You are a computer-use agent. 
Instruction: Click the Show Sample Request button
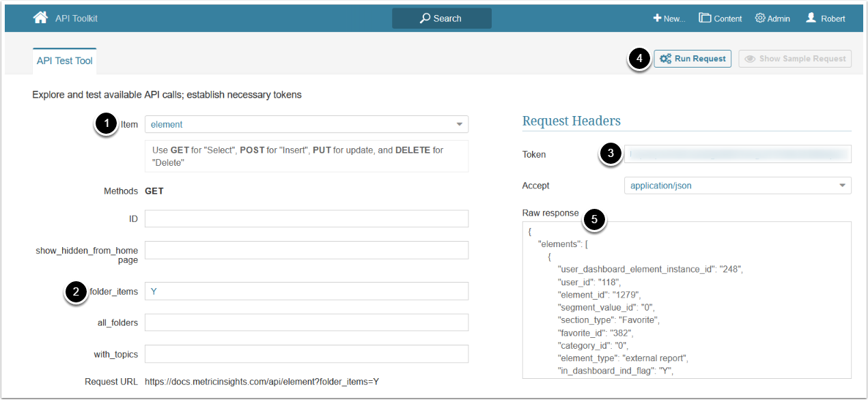pyautogui.click(x=796, y=59)
